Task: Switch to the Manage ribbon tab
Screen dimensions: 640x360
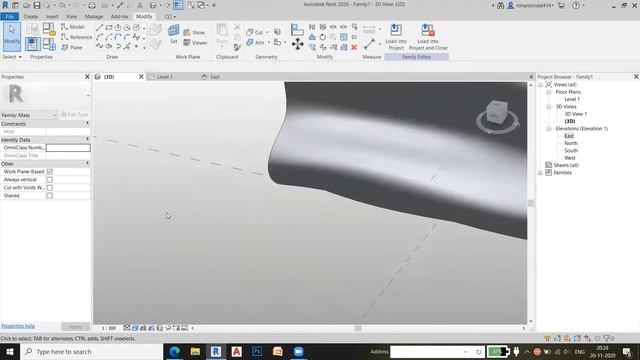Action: [x=93, y=16]
